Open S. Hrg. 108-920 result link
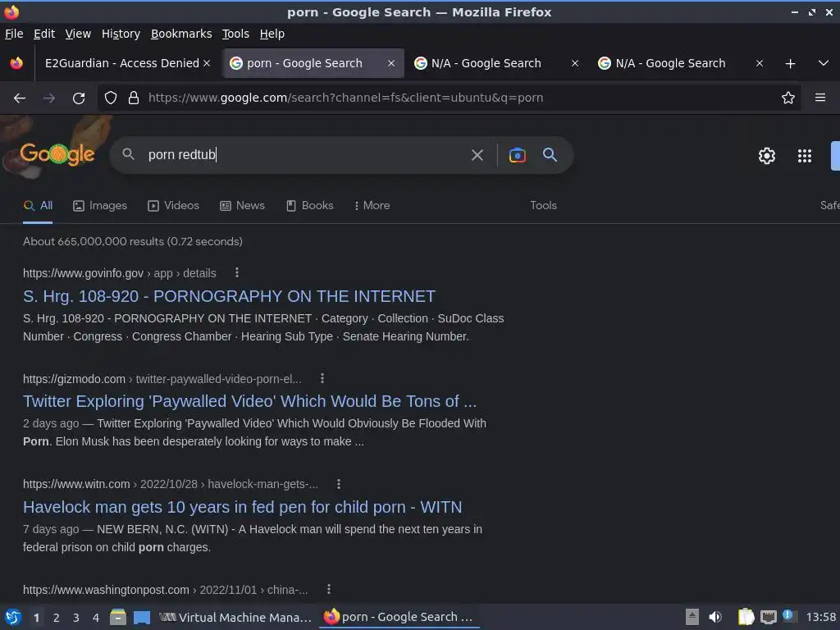Viewport: 840px width, 630px height. (229, 296)
